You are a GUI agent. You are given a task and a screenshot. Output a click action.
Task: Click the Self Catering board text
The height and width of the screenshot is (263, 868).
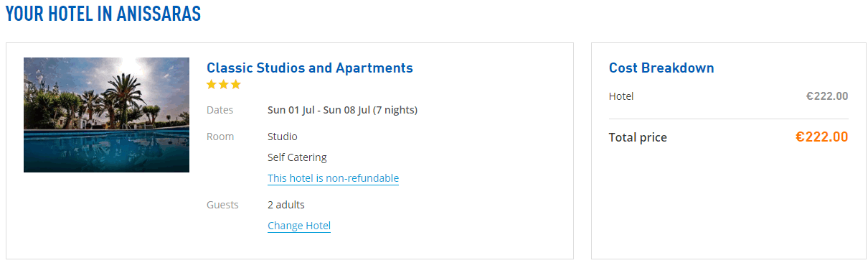click(x=297, y=157)
